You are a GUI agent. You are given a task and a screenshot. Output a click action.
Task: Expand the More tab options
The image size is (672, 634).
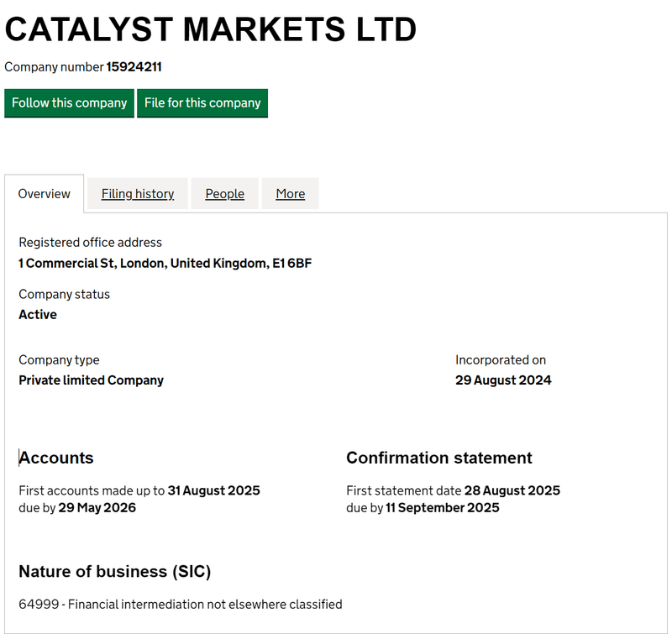pyautogui.click(x=290, y=193)
